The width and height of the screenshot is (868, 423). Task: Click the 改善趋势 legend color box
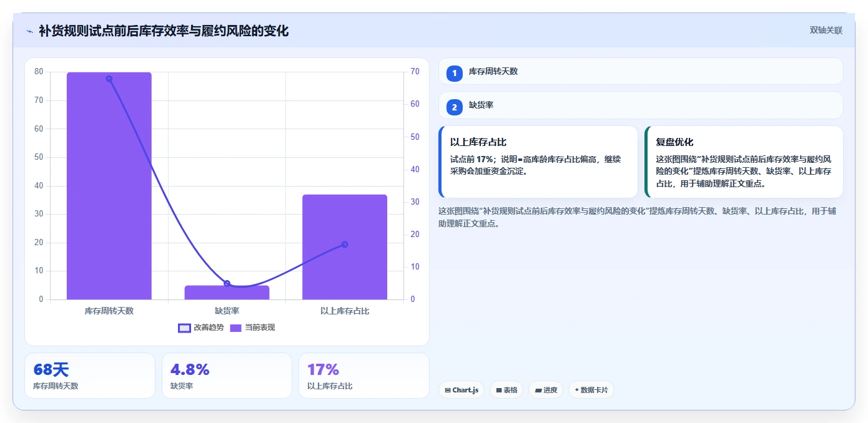point(184,328)
